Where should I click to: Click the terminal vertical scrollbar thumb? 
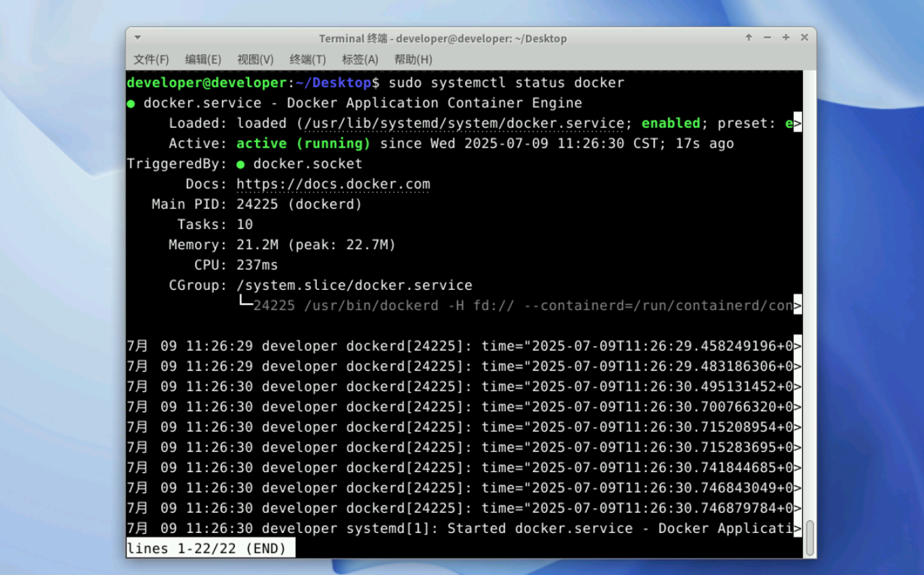tap(809, 538)
